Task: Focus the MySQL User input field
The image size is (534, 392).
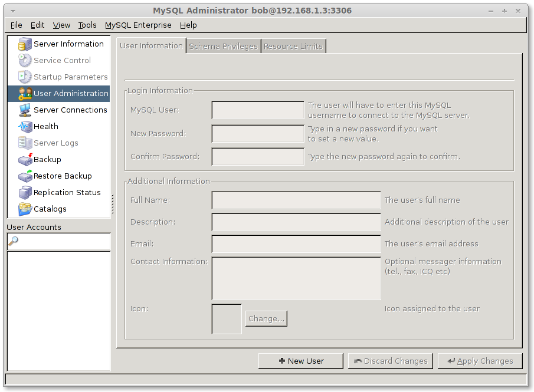Action: click(x=258, y=110)
